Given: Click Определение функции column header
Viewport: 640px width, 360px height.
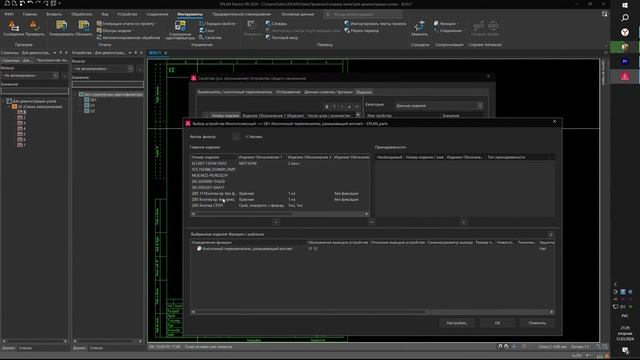Looking at the screenshot, I should click(x=248, y=242).
